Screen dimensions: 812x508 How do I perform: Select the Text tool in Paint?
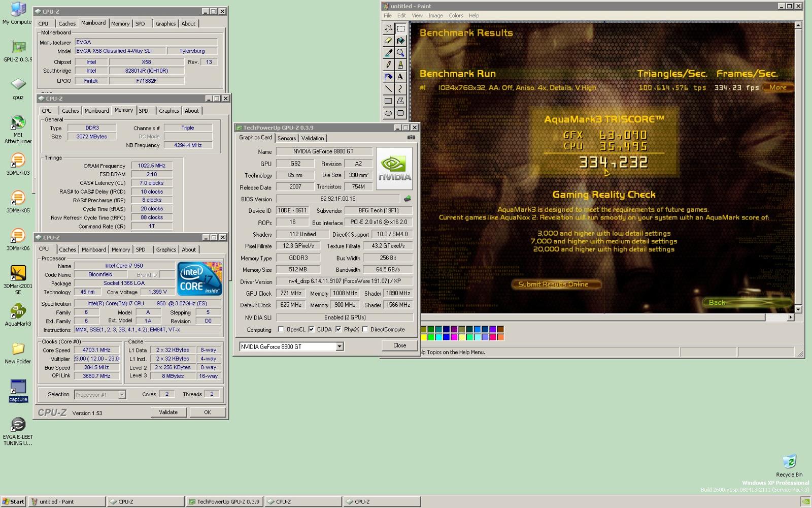(400, 77)
